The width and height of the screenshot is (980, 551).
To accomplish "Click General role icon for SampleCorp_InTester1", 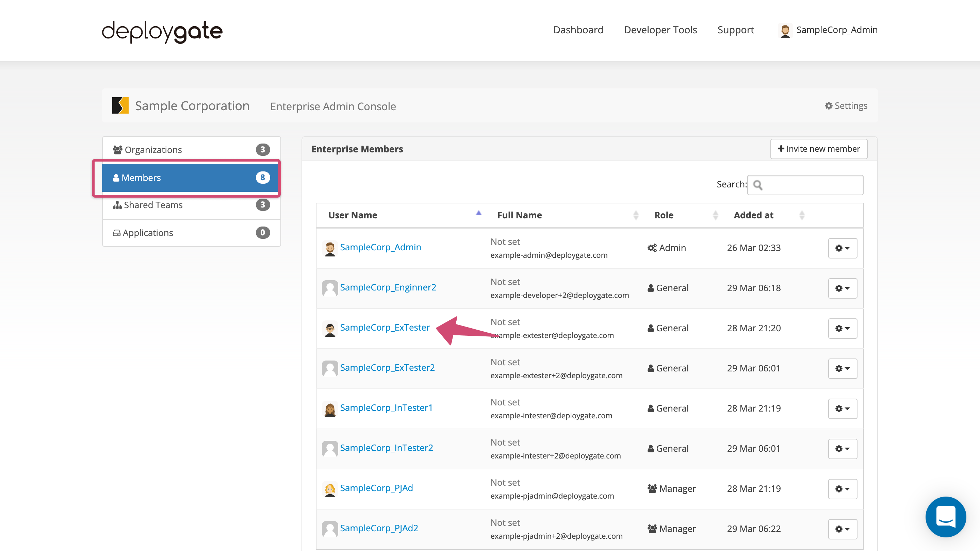I will (x=651, y=408).
